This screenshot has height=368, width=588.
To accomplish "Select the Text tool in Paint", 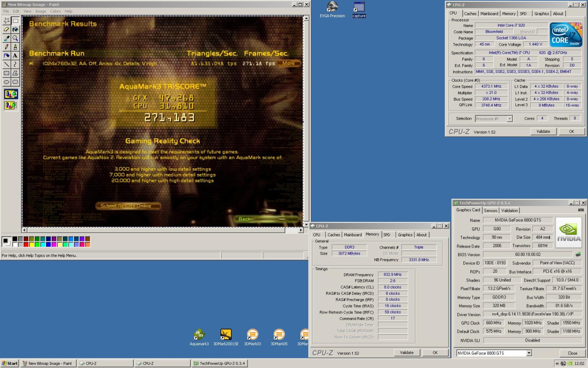I will click(x=15, y=56).
